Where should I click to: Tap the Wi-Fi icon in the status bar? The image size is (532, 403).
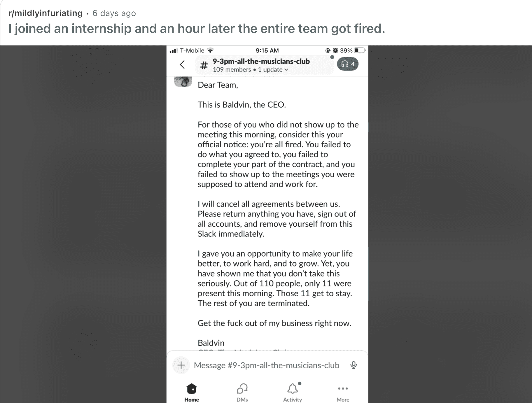(210, 50)
